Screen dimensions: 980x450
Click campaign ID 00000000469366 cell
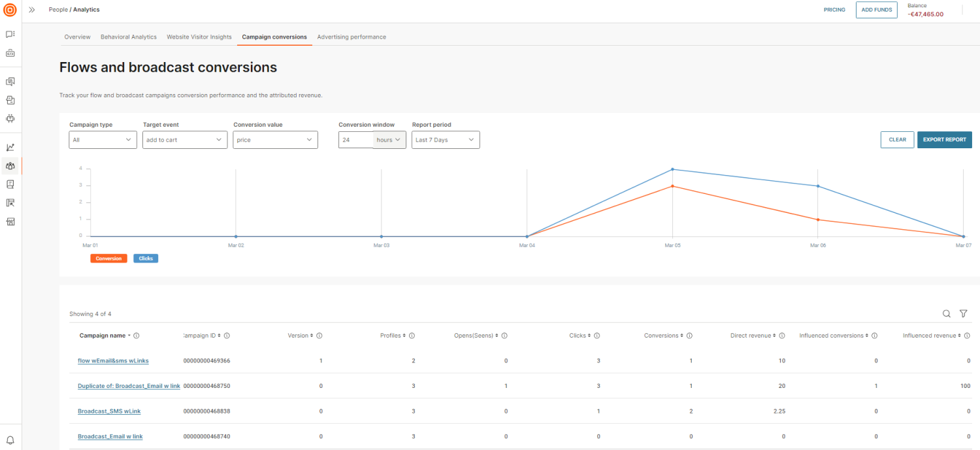206,361
